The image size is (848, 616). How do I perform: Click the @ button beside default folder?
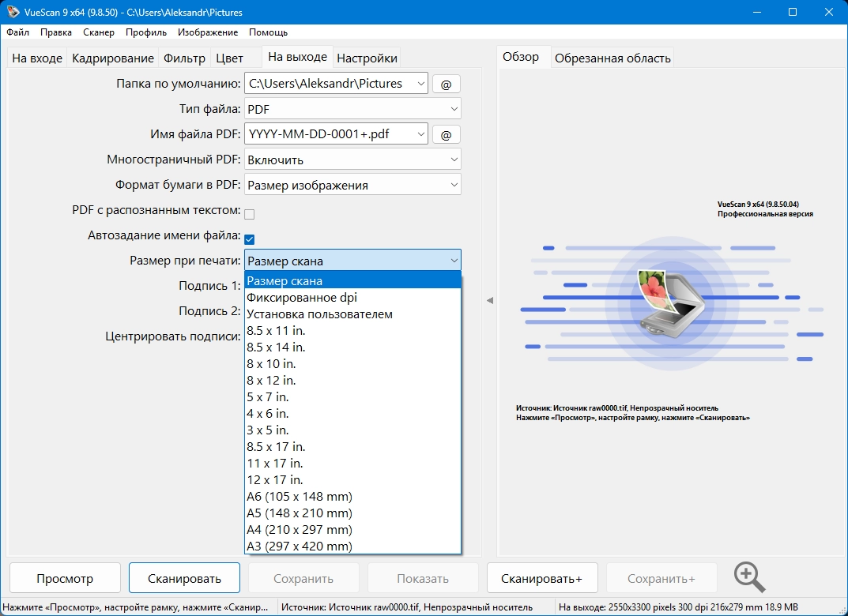(x=447, y=85)
